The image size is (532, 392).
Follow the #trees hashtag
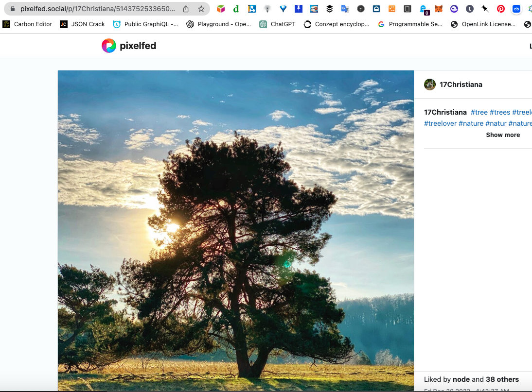[x=500, y=112]
